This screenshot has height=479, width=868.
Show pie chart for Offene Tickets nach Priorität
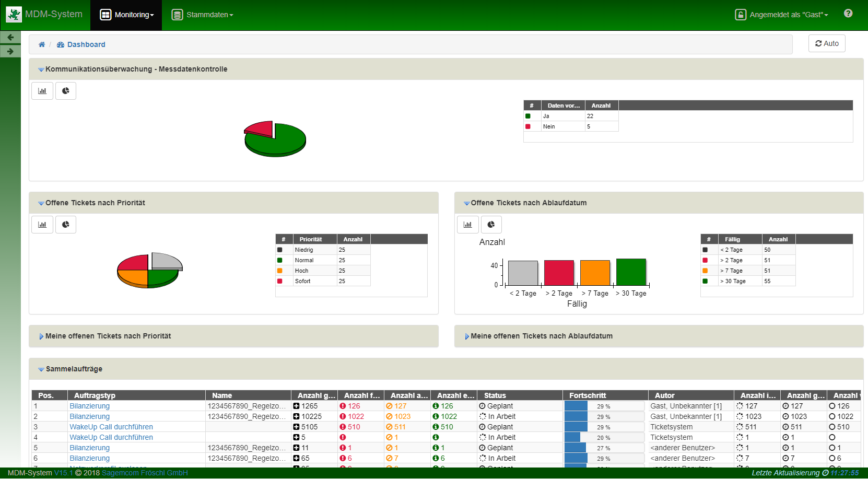click(66, 225)
